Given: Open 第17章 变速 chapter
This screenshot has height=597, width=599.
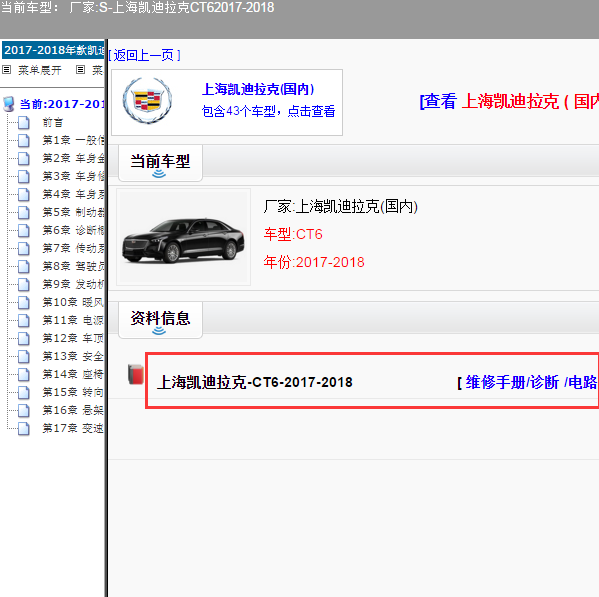Looking at the screenshot, I should coord(73,428).
